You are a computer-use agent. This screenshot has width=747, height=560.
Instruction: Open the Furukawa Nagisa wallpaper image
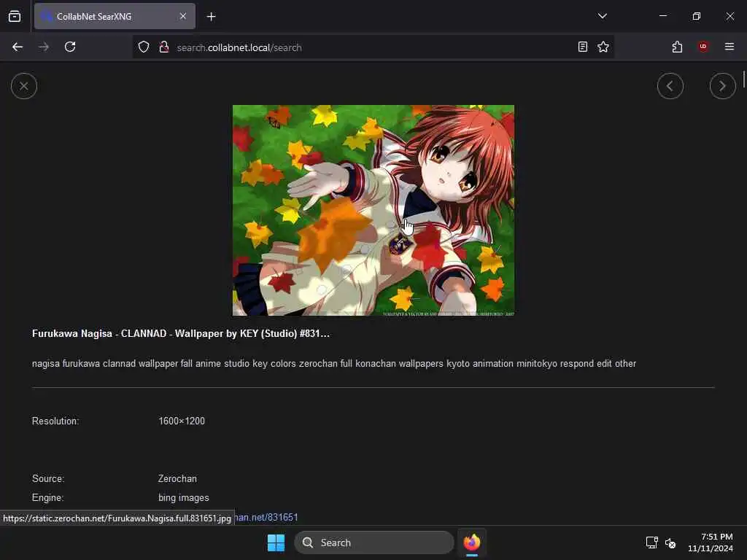[373, 210]
